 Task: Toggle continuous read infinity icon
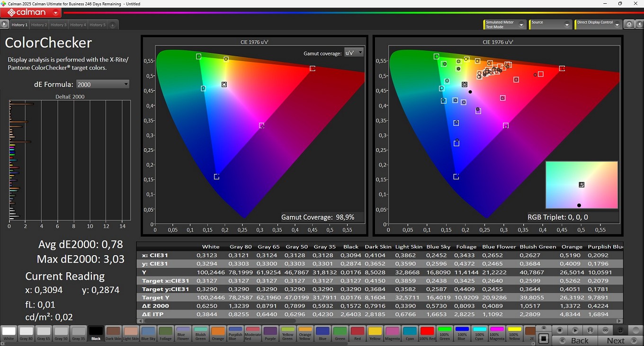pos(605,329)
